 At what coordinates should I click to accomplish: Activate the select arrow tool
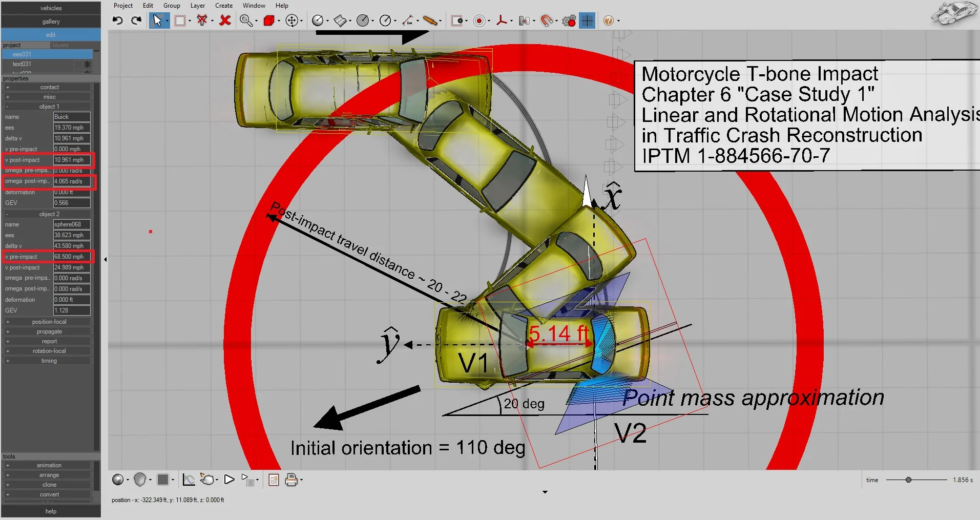(x=157, y=20)
